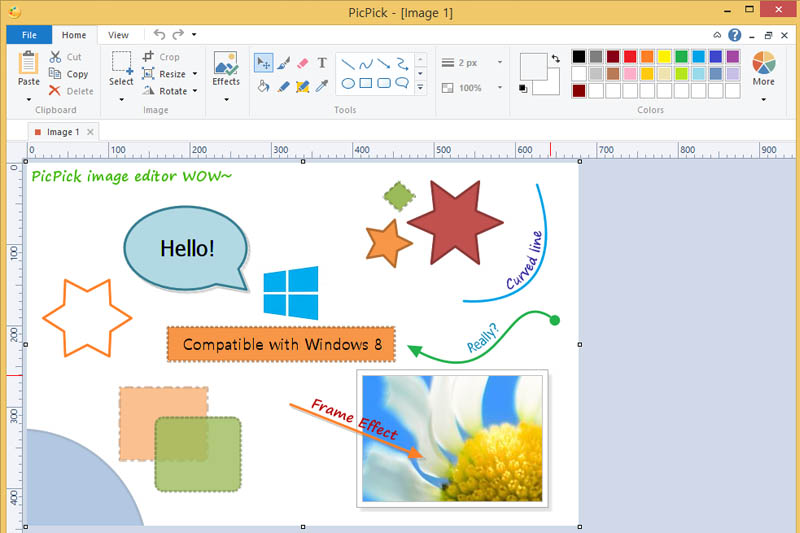Open the Paste dropdown arrow

click(x=29, y=99)
